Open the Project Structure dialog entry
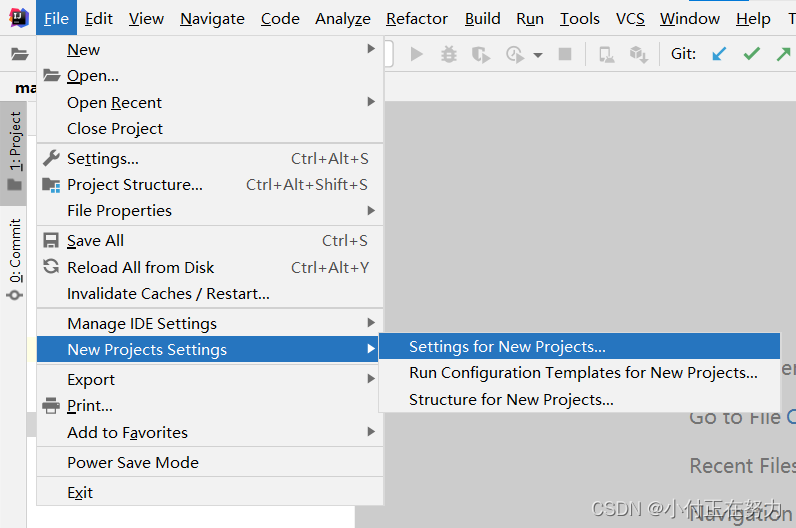The image size is (796, 528). coord(135,184)
